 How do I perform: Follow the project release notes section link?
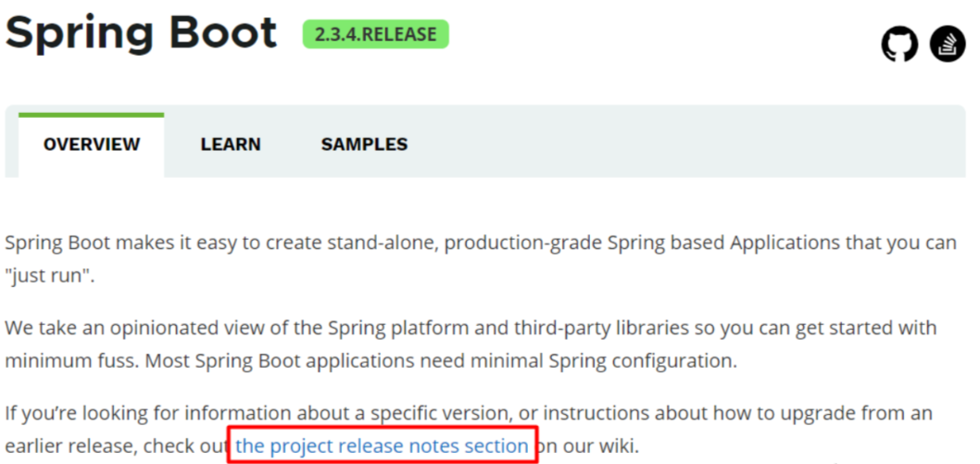click(x=382, y=445)
